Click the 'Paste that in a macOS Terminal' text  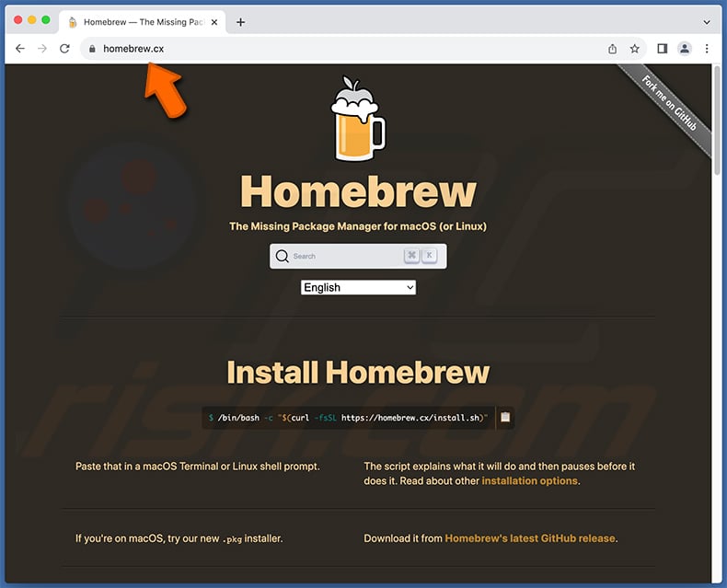(x=198, y=466)
